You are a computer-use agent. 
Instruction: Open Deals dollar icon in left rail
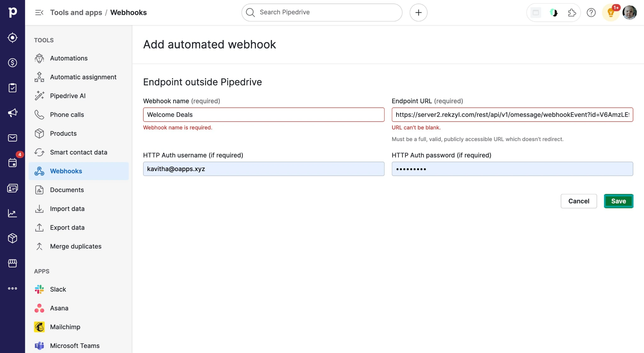[x=13, y=63]
